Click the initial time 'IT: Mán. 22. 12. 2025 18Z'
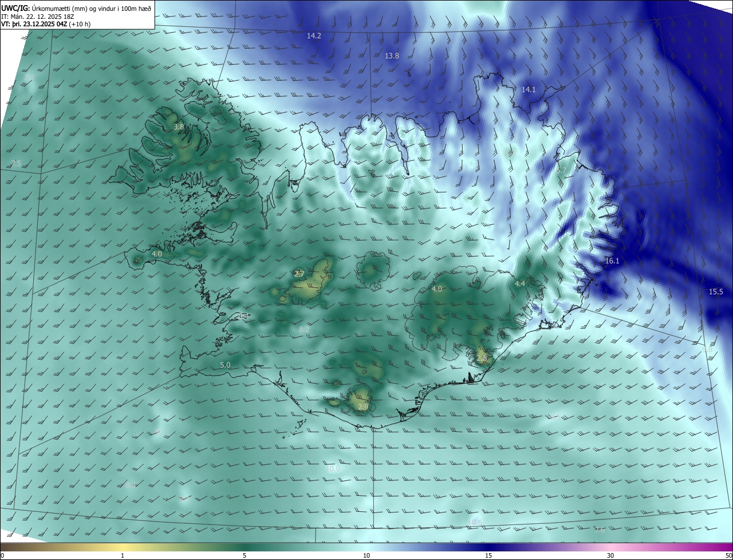The height and width of the screenshot is (560, 733). 38,16
